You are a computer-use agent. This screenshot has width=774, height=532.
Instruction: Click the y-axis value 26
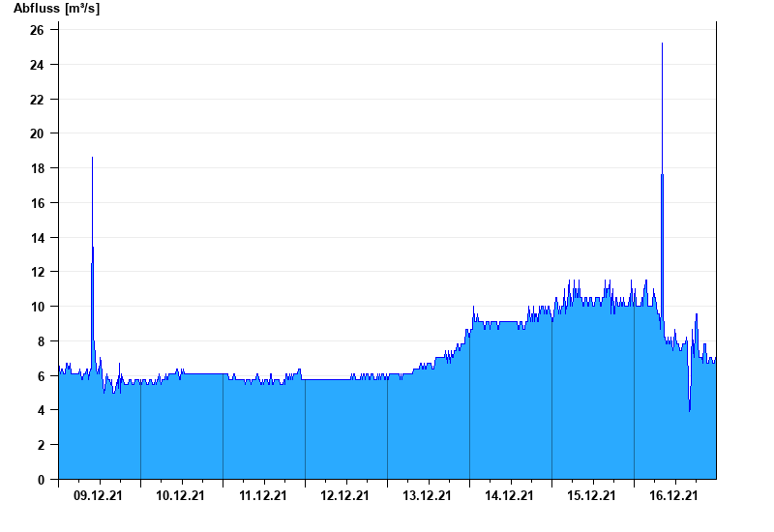point(37,30)
